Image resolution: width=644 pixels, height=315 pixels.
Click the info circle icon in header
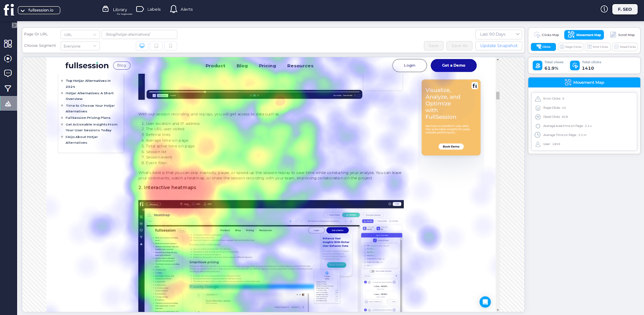point(604,9)
